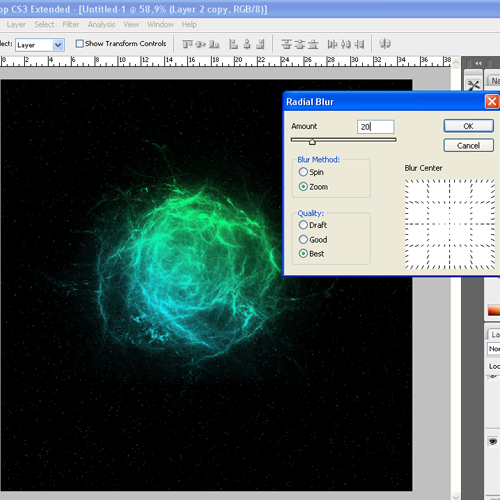
Task: Click the Distribute bottom edges icon
Action: (313, 44)
